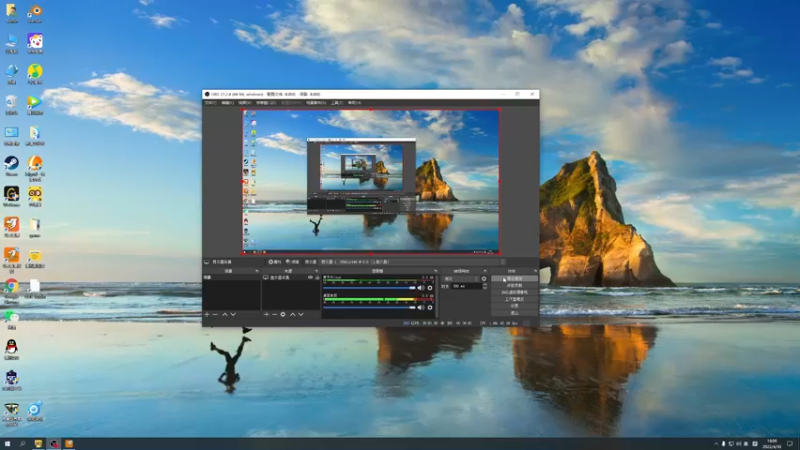Image resolution: width=800 pixels, height=450 pixels.
Task: Open settings gear for Mic/Aux audio channel
Action: coord(430,288)
